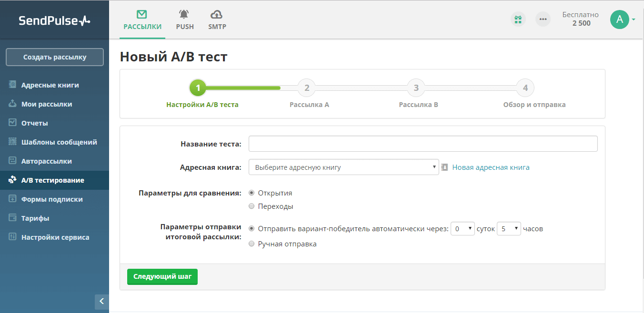Click the Отчеты chart icon in sidebar
The image size is (644, 313).
coord(13,123)
